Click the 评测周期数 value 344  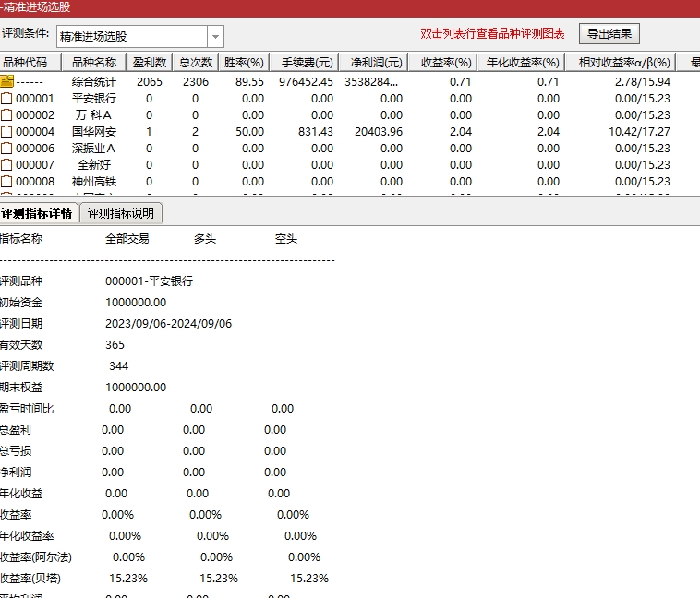tap(119, 366)
